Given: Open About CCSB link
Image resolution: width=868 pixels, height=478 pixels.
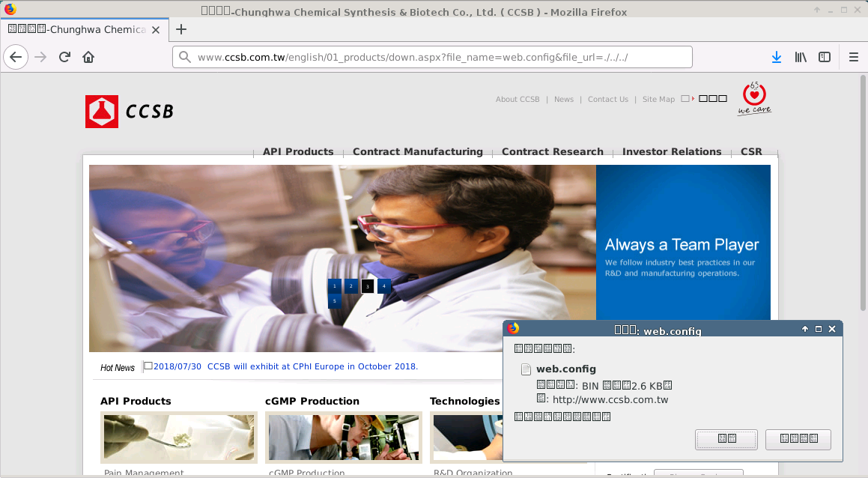Looking at the screenshot, I should coord(518,99).
